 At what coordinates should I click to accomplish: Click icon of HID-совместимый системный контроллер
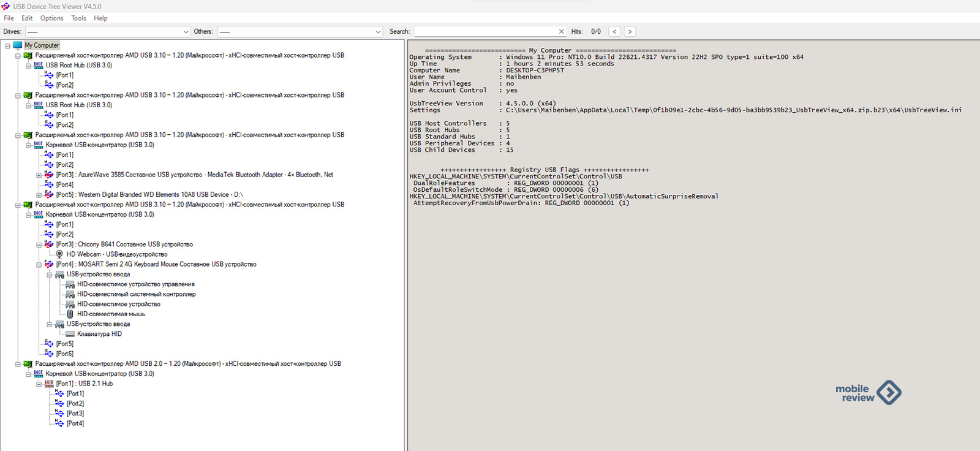click(70, 295)
